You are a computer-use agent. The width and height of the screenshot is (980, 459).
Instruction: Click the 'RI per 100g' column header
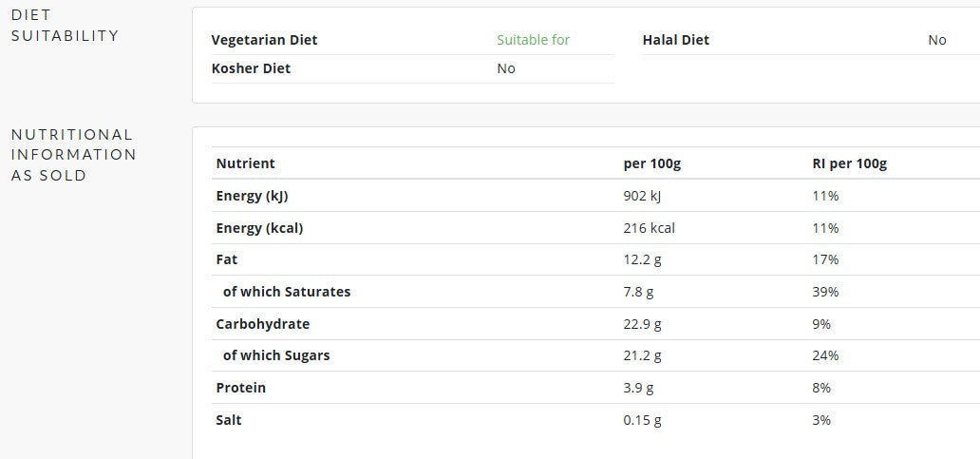[849, 163]
